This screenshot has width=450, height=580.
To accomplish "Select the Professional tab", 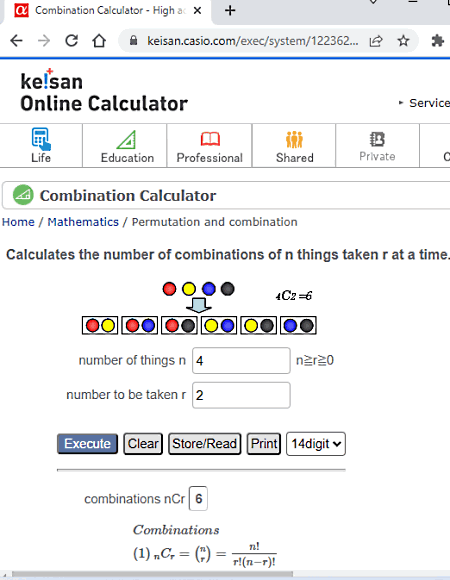I will pyautogui.click(x=210, y=146).
